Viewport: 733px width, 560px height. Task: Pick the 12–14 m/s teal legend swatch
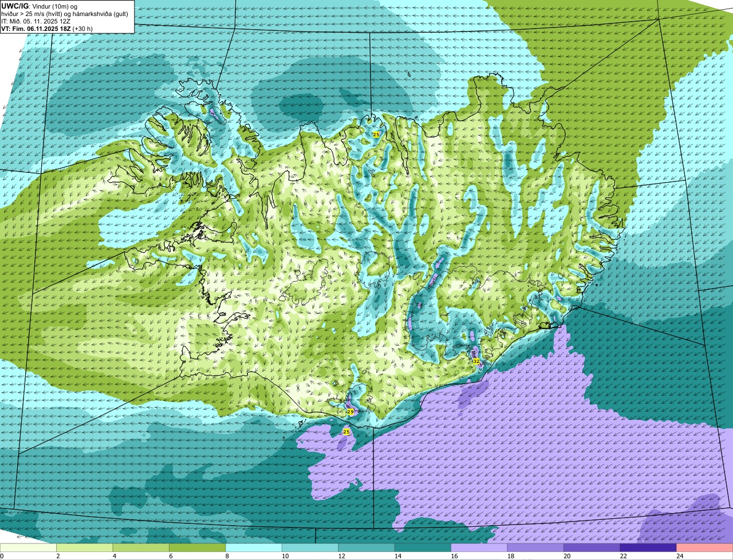(x=367, y=547)
